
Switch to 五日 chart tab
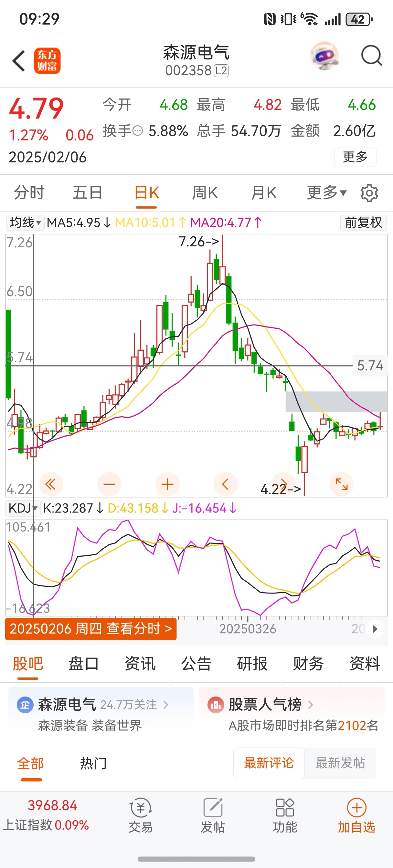coord(88,193)
